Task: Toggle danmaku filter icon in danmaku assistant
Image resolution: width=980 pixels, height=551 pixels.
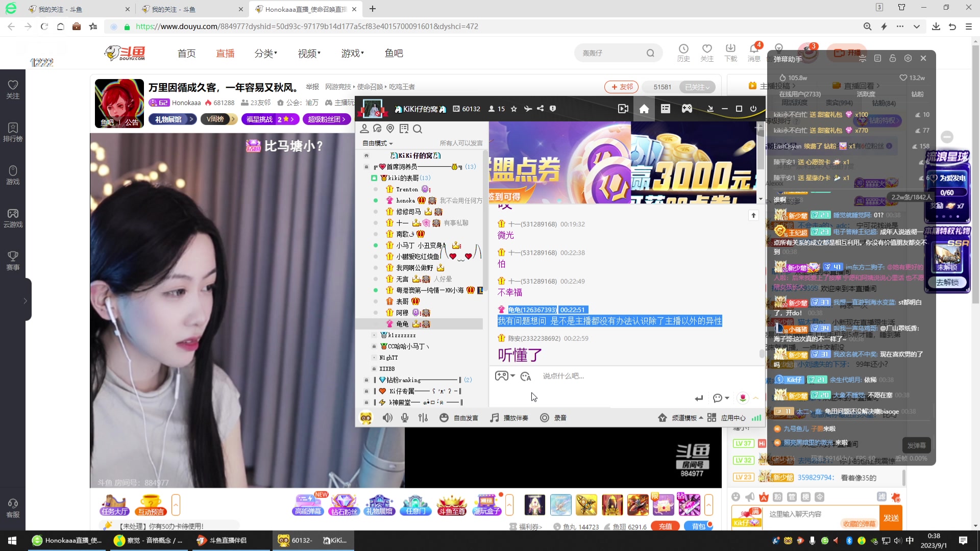Action: point(863,59)
